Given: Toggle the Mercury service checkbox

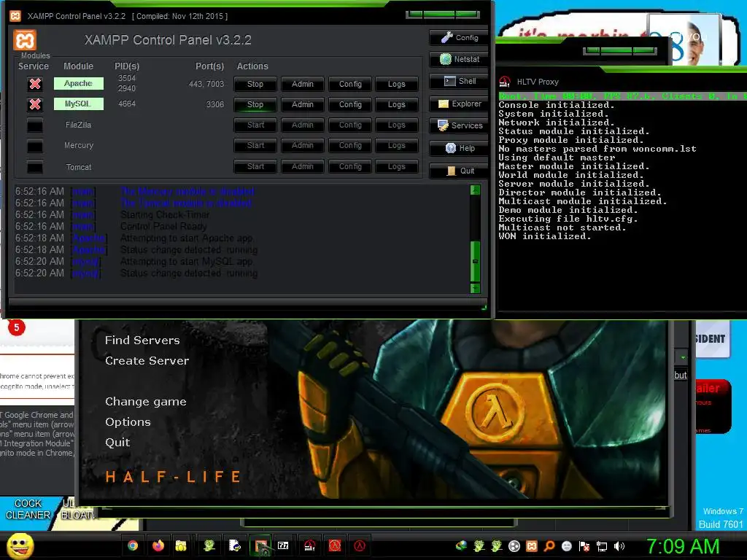Looking at the screenshot, I should (35, 146).
